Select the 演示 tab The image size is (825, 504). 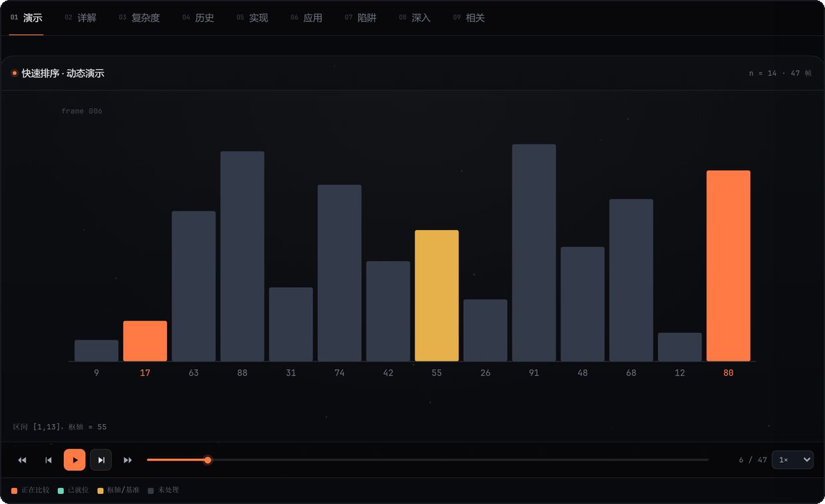click(x=27, y=18)
